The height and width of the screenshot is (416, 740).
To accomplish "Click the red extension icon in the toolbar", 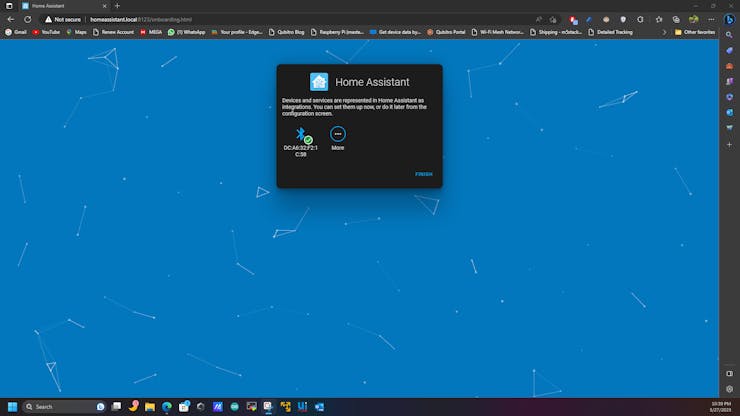I will 573,20.
